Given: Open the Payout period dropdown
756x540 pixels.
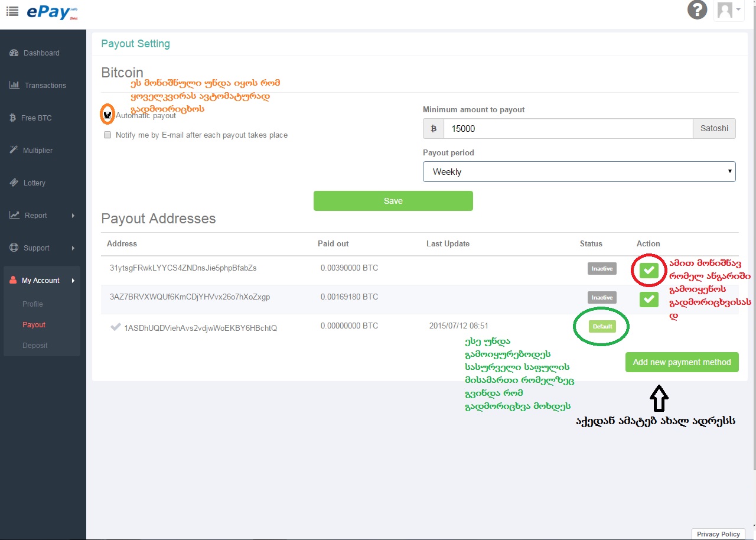Looking at the screenshot, I should pyautogui.click(x=579, y=172).
